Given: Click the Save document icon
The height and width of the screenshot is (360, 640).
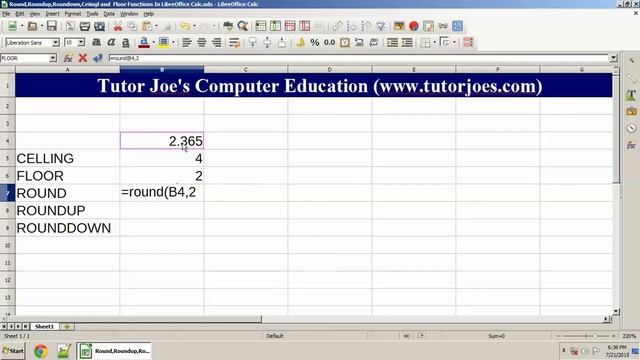Looking at the screenshot, I should 51,26.
